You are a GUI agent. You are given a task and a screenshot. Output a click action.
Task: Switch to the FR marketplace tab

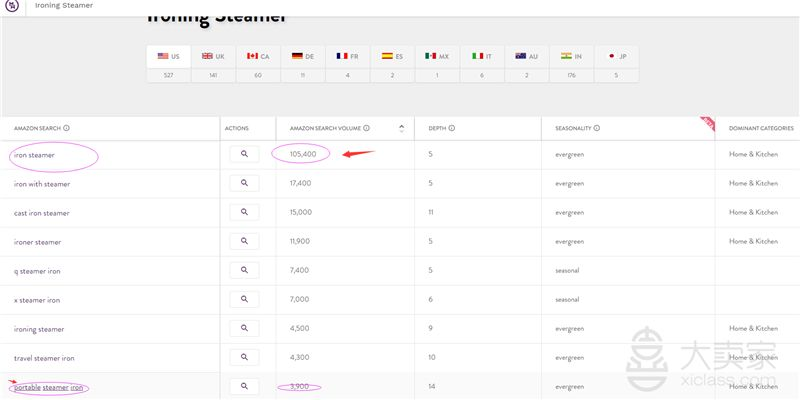[x=347, y=57]
